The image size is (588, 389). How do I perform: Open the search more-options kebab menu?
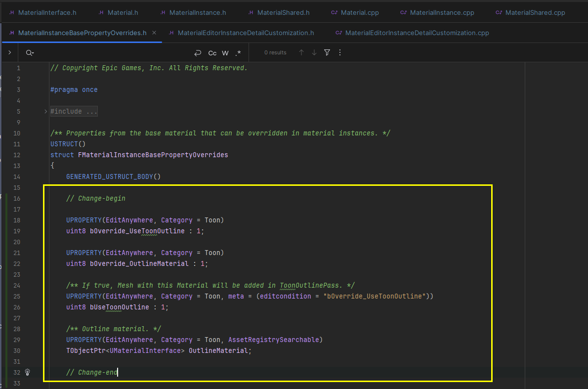[340, 52]
